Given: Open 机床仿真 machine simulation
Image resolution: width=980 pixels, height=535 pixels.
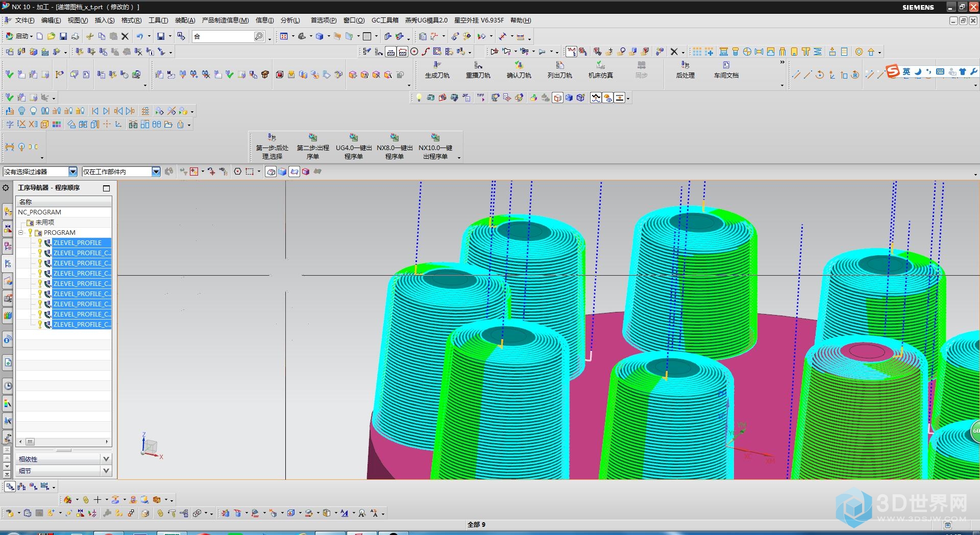Looking at the screenshot, I should click(x=601, y=69).
